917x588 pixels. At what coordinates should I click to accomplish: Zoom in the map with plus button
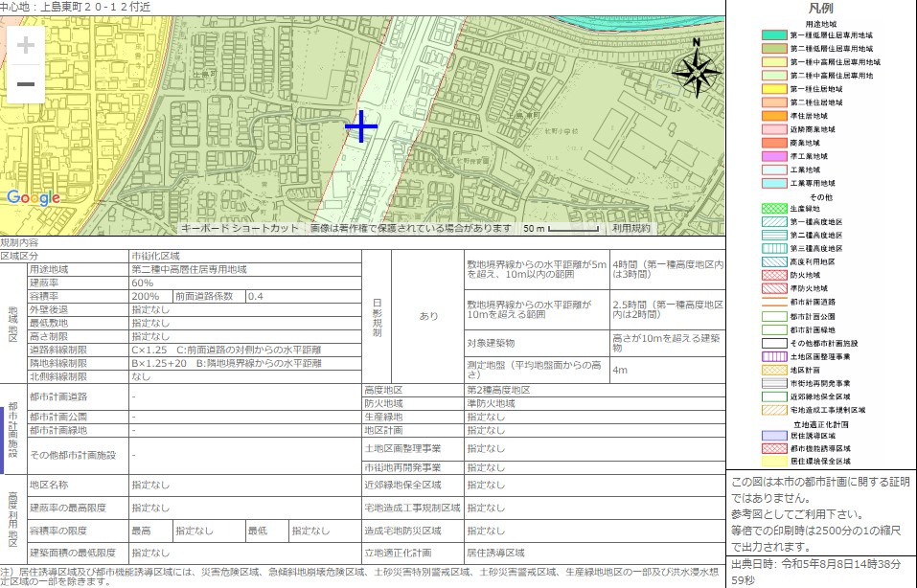pos(26,45)
